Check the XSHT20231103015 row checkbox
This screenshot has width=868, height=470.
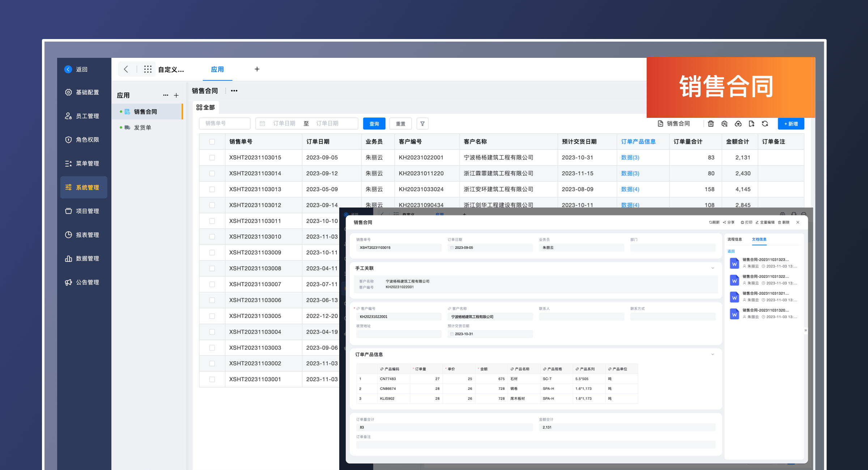[x=212, y=158]
